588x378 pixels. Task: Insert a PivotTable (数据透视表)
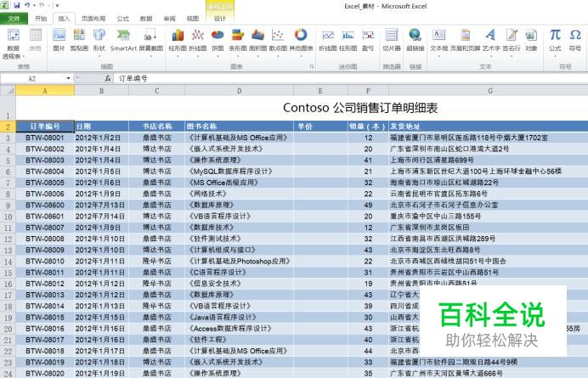tap(14, 43)
